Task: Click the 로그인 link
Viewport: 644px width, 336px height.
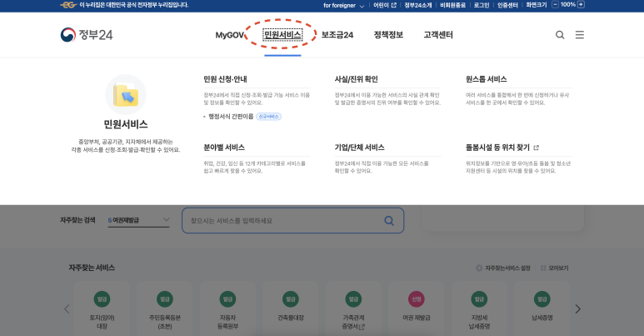Action: [x=482, y=5]
